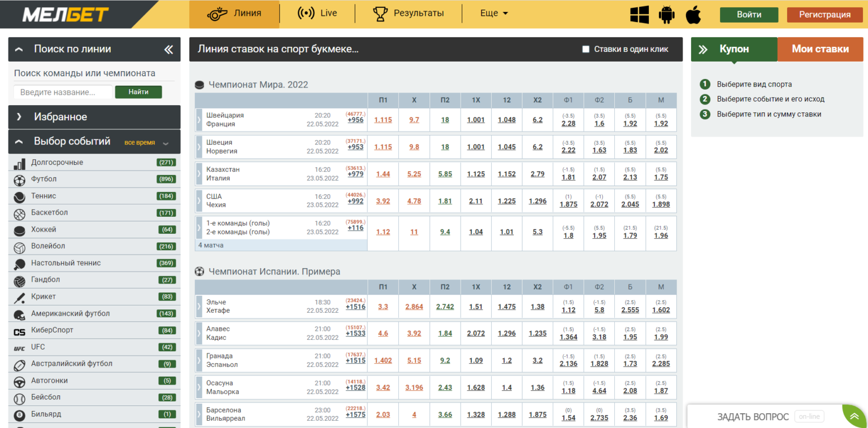
Task: Open the Apple iOS app icon
Action: point(693,15)
